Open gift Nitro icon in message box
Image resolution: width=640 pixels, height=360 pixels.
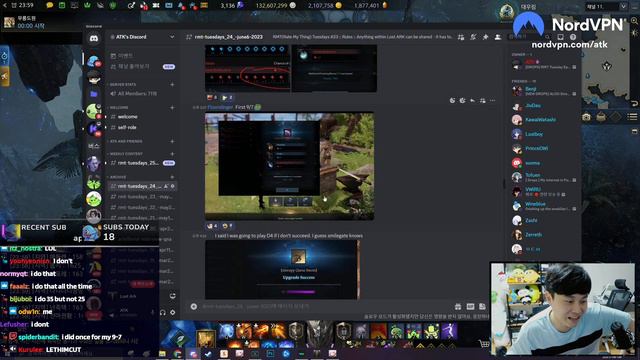pyautogui.click(x=458, y=307)
